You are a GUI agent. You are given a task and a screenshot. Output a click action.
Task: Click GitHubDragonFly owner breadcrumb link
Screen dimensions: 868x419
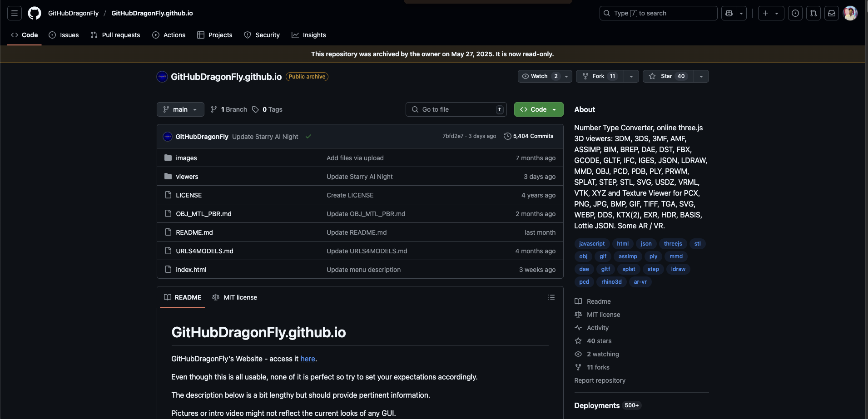click(x=73, y=13)
